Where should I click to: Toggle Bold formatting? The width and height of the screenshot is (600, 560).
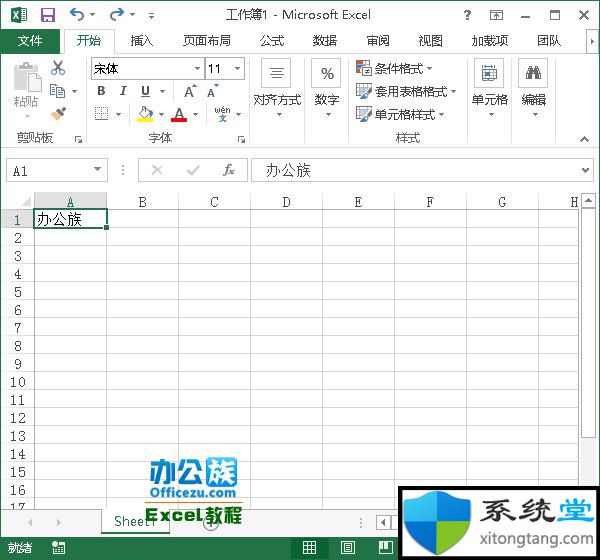101,91
